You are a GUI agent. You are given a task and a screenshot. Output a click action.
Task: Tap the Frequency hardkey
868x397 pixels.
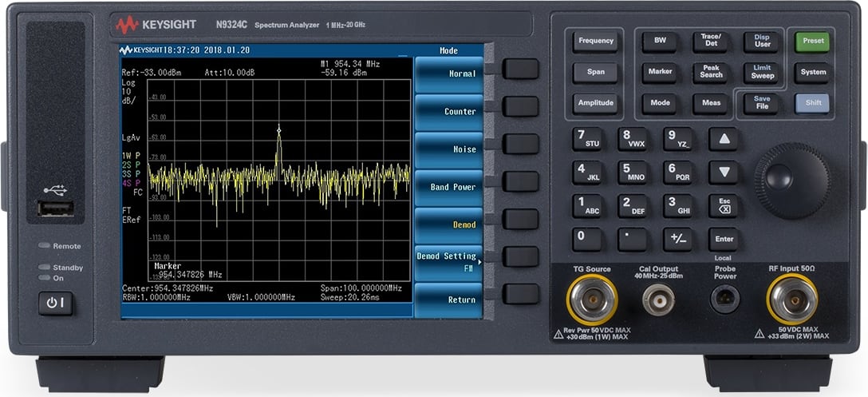[x=596, y=42]
